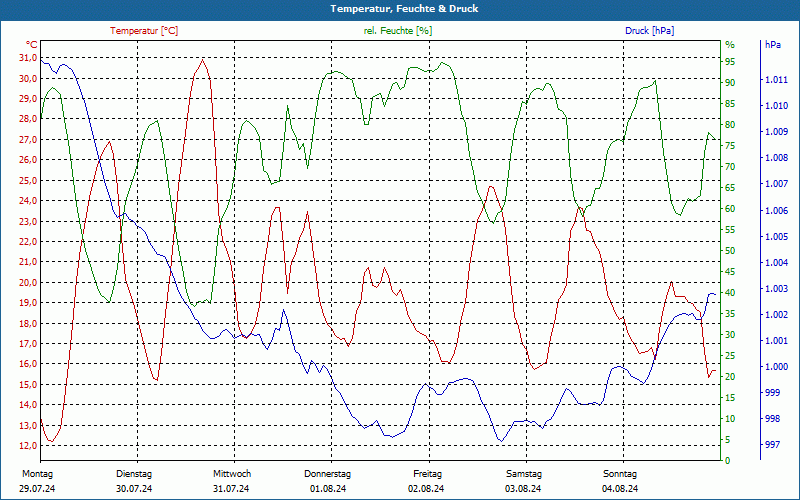Click the green '0' at humidity axis bottom
This screenshot has height=500, width=800.
click(x=728, y=461)
